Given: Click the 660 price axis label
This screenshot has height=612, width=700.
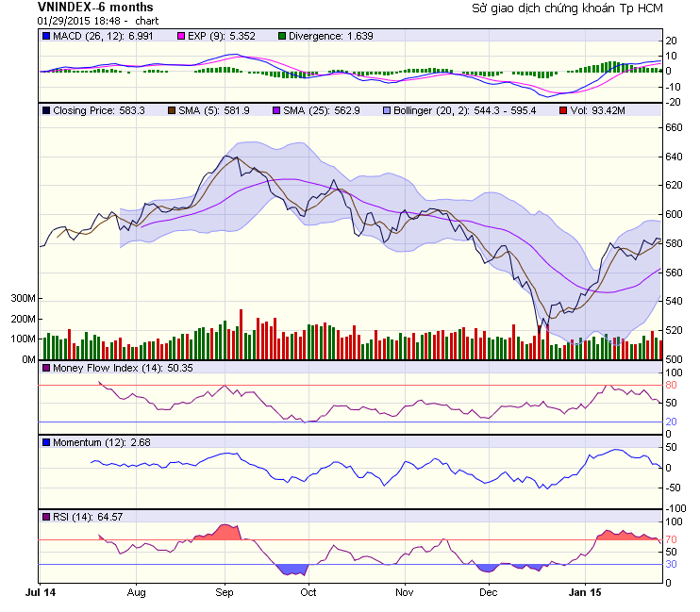Looking at the screenshot, I should (x=675, y=127).
